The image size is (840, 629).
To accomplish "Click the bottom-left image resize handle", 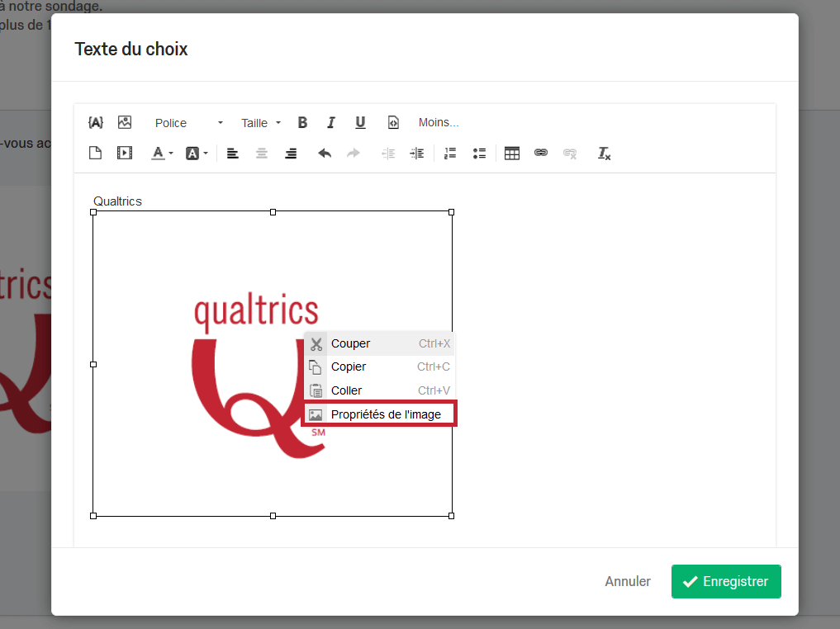I will pyautogui.click(x=93, y=516).
